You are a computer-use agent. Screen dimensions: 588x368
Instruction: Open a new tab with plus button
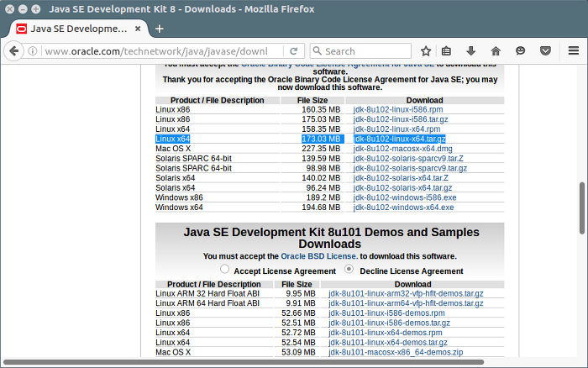(159, 29)
